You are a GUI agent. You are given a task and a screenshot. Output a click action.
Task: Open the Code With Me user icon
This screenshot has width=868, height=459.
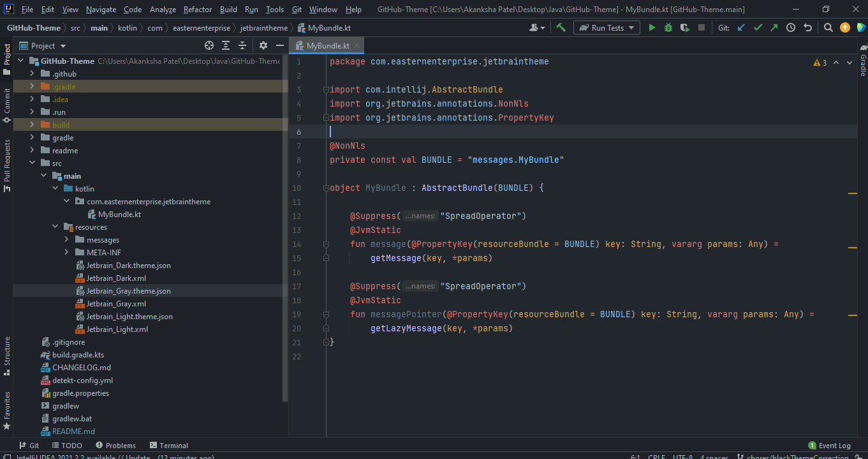tap(537, 27)
